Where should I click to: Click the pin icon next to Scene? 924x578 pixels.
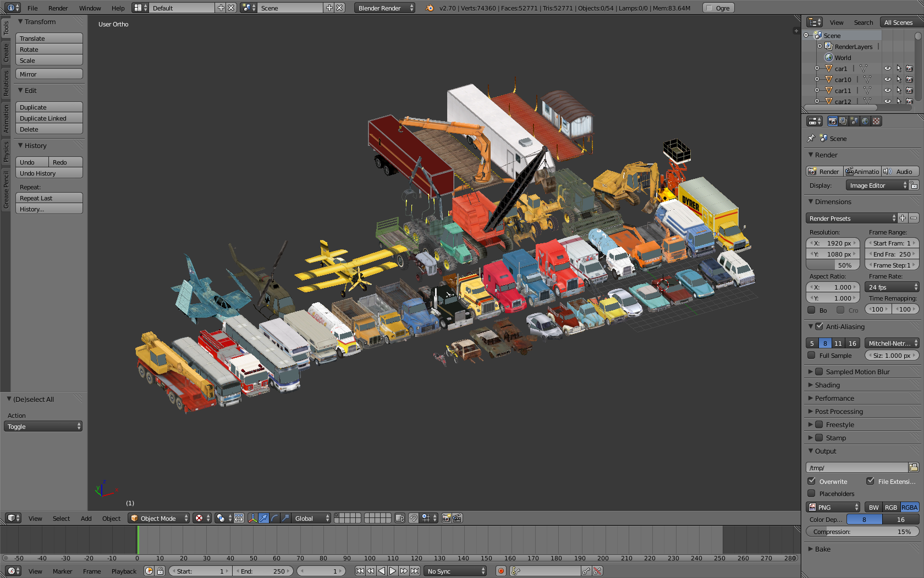click(811, 138)
